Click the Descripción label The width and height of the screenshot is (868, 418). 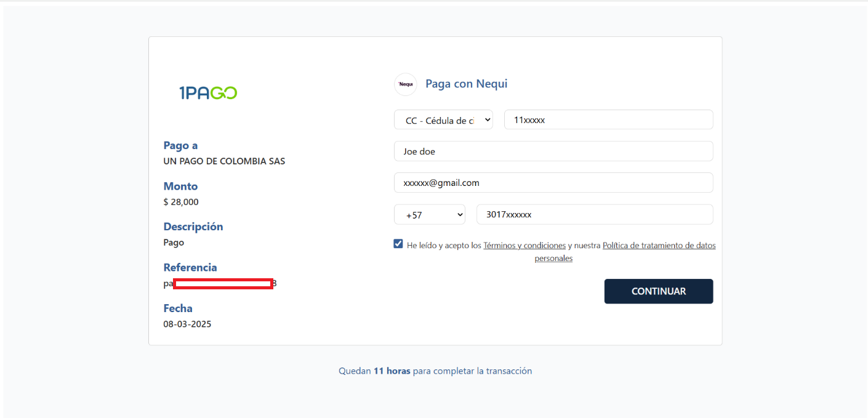pos(193,227)
